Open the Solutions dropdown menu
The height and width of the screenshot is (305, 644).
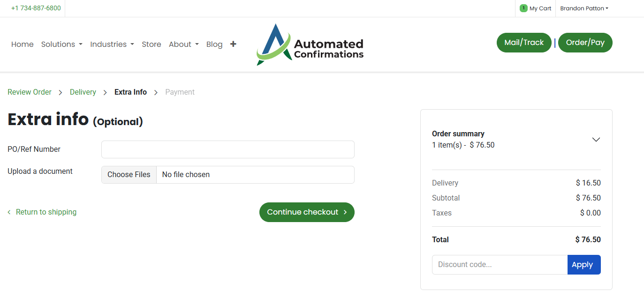pyautogui.click(x=62, y=44)
